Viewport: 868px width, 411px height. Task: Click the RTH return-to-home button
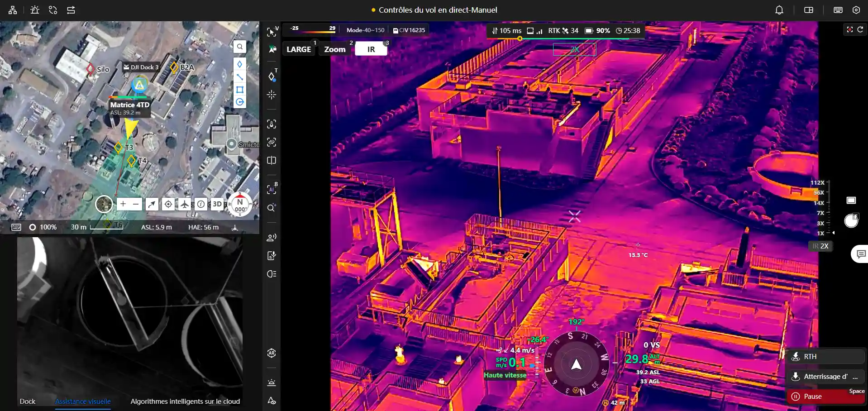coord(825,356)
